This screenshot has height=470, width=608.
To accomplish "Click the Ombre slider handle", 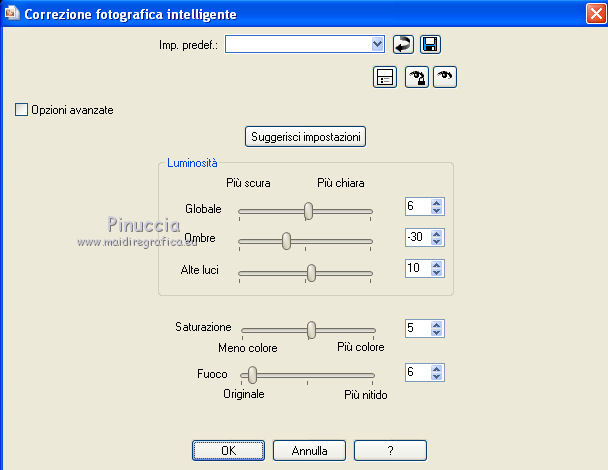I will coord(287,241).
